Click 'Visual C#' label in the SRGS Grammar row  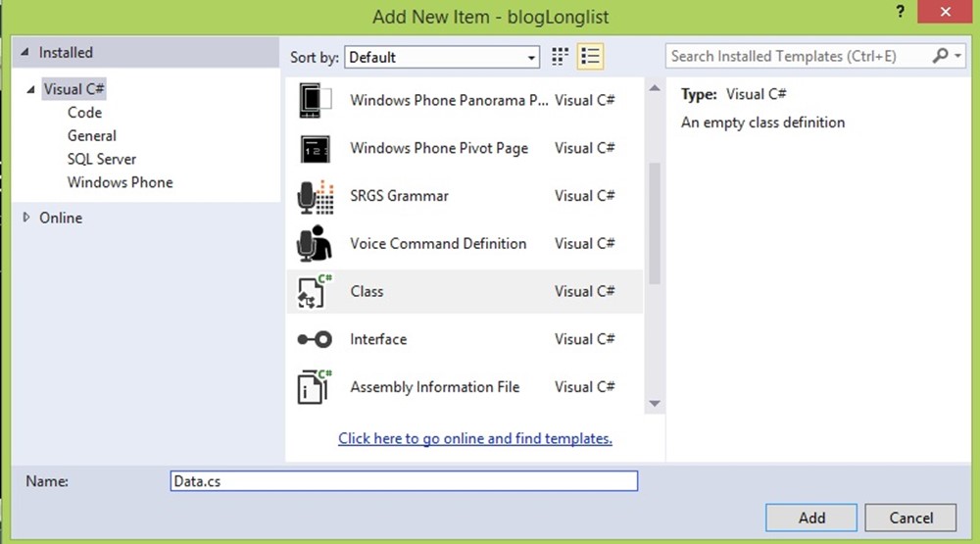click(584, 196)
